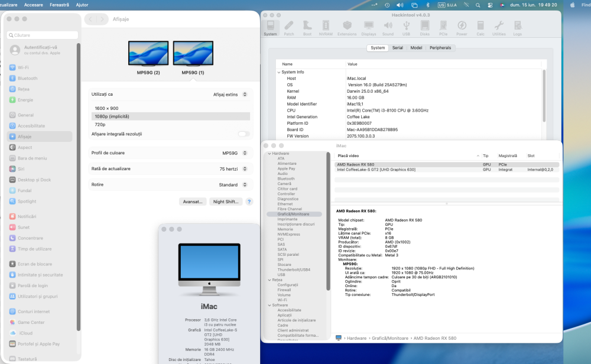This screenshot has height=364, width=591.
Task: Open the Ajutor menu
Action: pos(82,5)
